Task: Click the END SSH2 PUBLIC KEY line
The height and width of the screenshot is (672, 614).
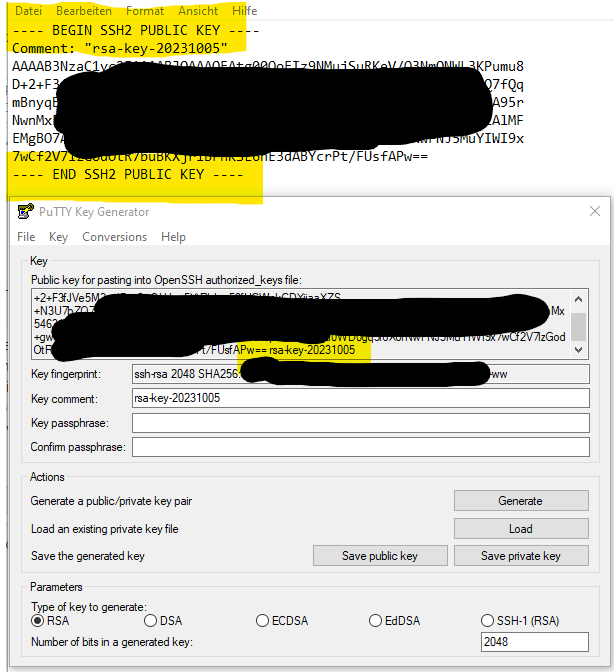Action: pos(128,174)
